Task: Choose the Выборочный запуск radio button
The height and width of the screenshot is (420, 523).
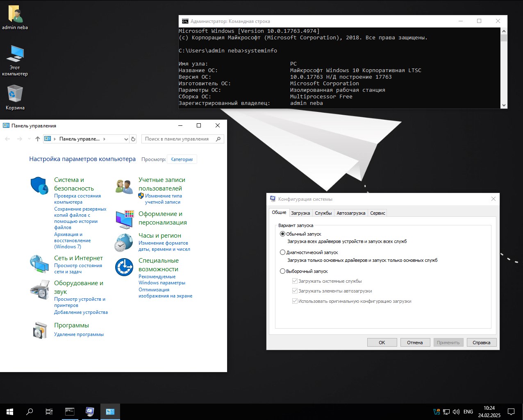Action: click(x=282, y=271)
